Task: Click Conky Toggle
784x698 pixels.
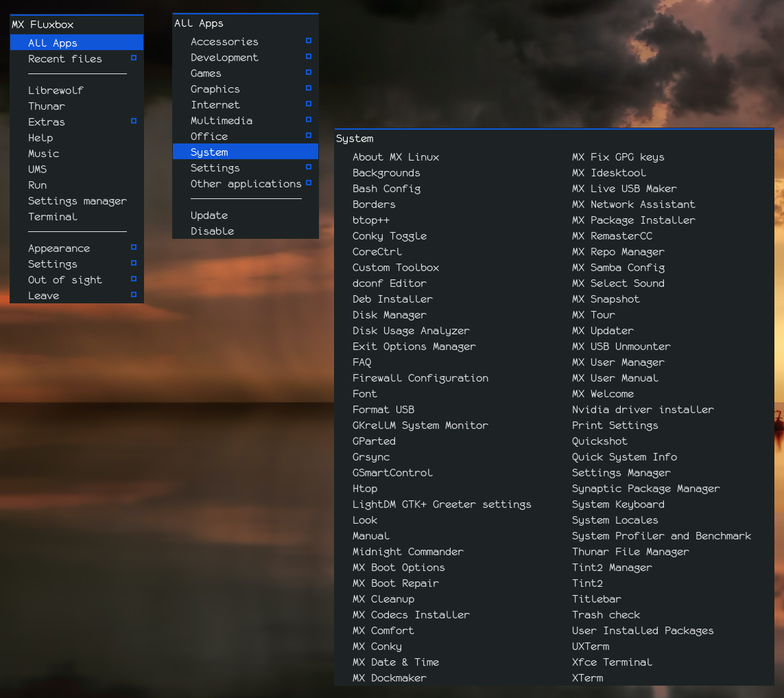Action: point(390,235)
